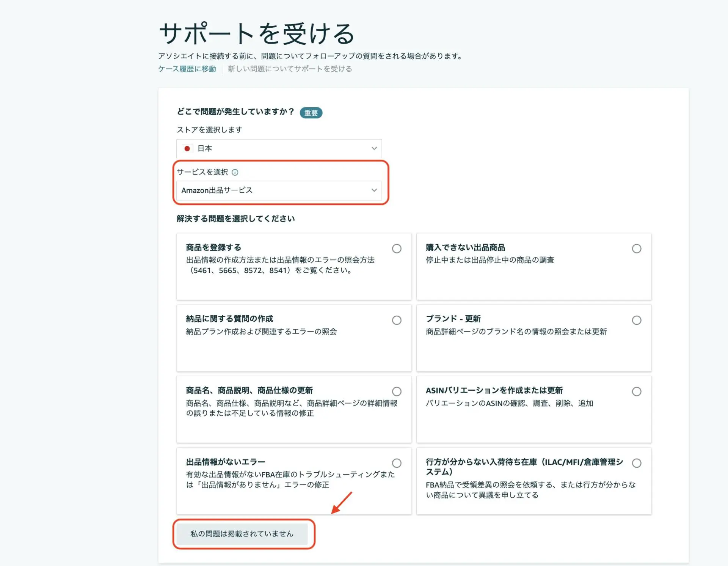Expand the chevron on the service selector
The image size is (728, 566).
[374, 190]
